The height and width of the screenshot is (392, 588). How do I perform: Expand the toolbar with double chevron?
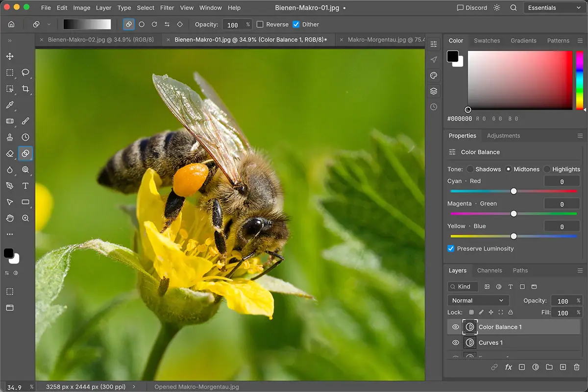point(9,41)
